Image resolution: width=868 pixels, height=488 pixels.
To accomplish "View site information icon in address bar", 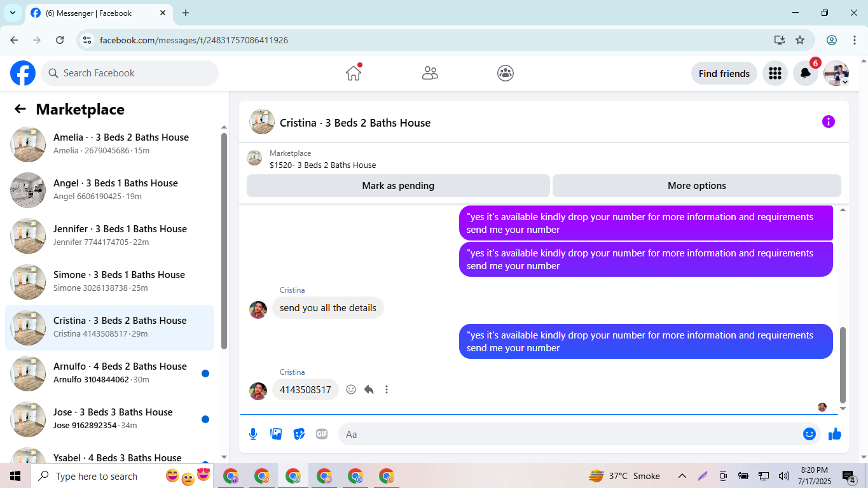I will click(88, 40).
